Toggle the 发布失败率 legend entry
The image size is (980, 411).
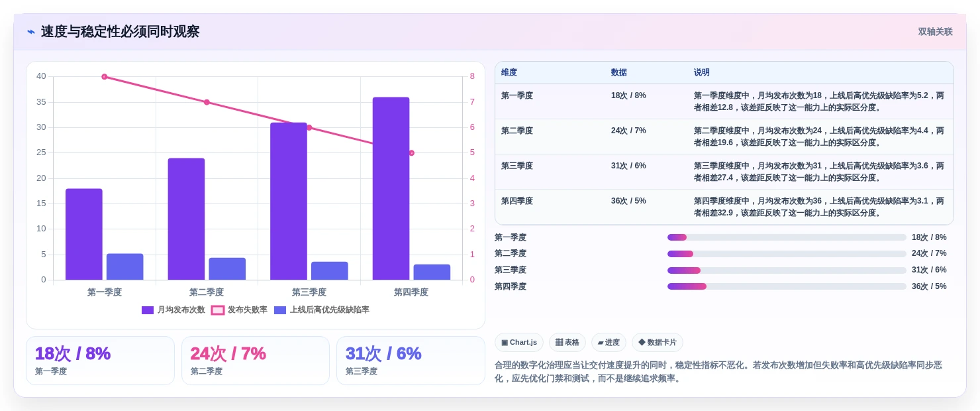pyautogui.click(x=239, y=310)
